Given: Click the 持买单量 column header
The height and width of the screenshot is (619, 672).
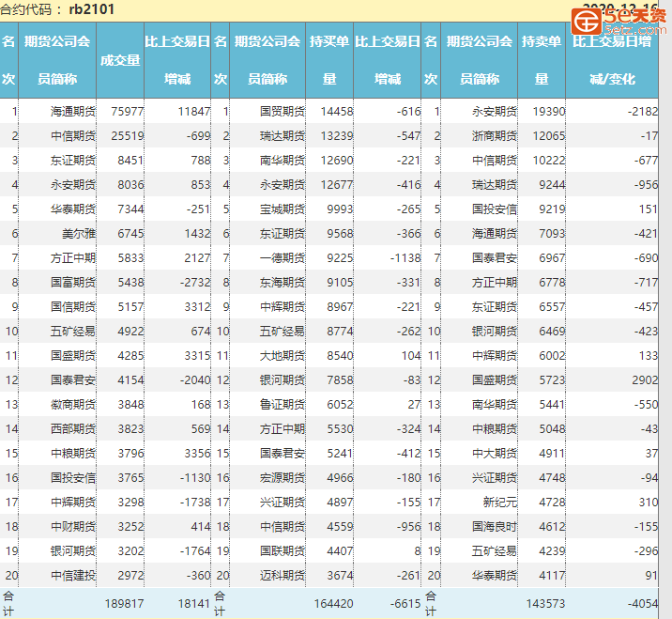Looking at the screenshot, I should click(329, 60).
